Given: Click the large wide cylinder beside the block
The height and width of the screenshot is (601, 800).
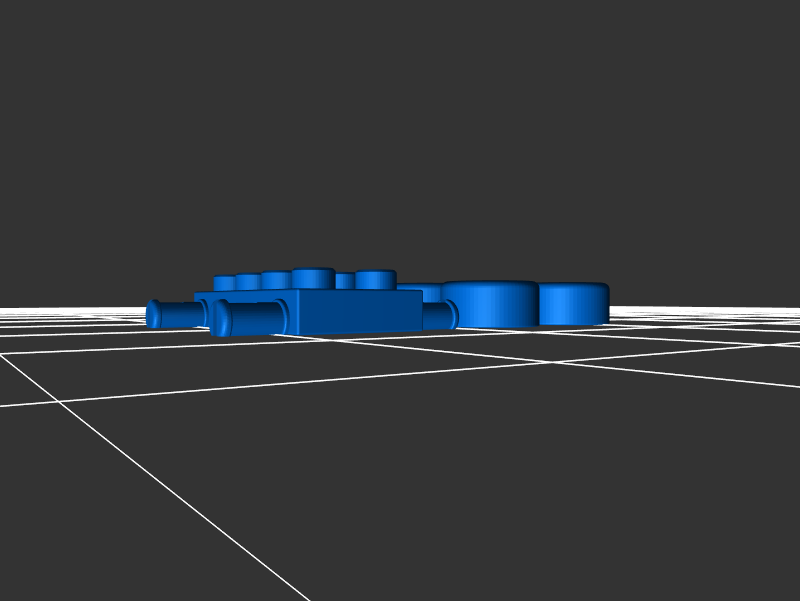Looking at the screenshot, I should click(x=490, y=305).
